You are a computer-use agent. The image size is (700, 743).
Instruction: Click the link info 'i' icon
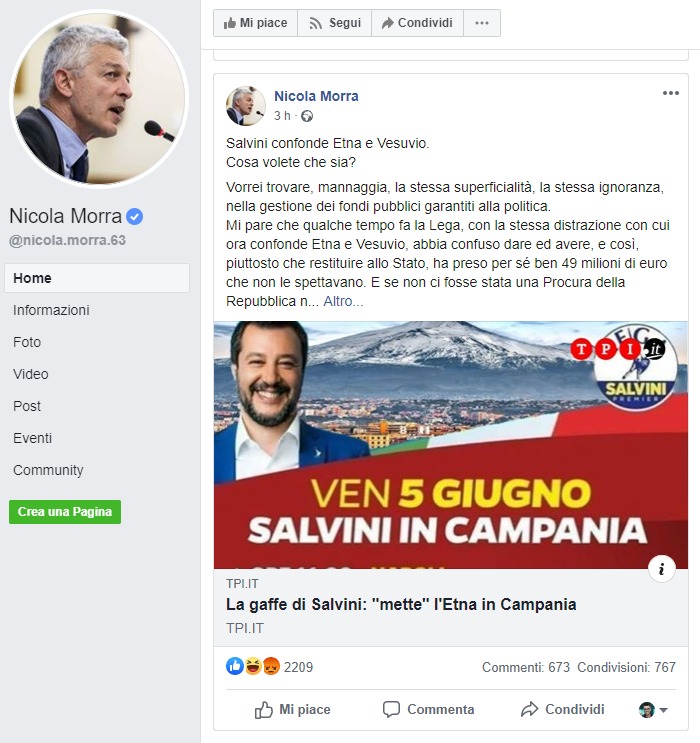[x=662, y=568]
